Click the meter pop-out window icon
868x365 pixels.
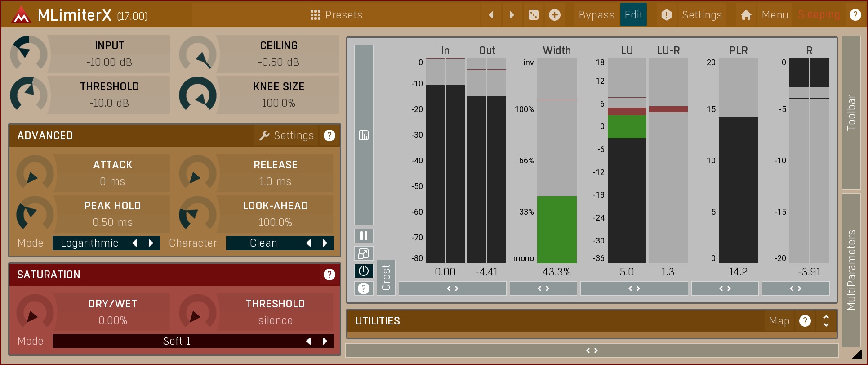pos(364,253)
